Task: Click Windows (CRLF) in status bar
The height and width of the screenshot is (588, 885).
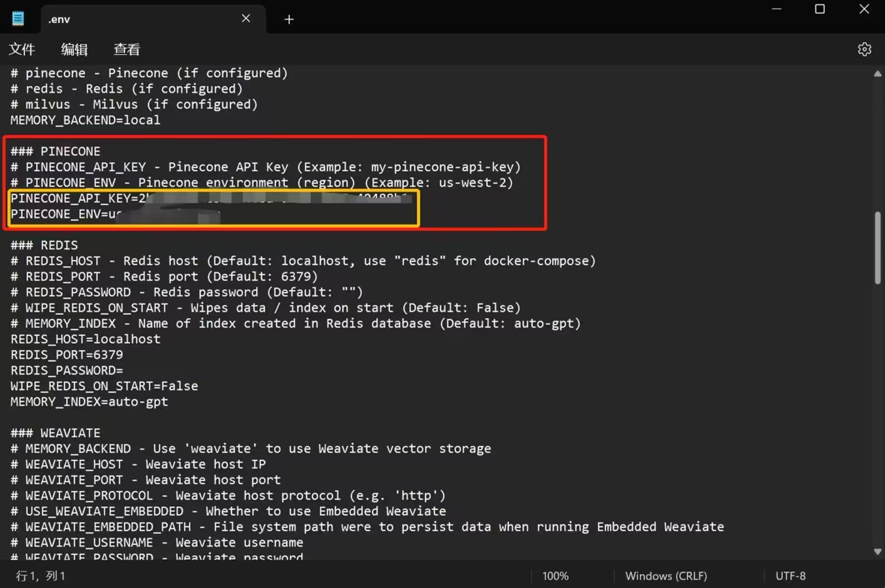Action: pyautogui.click(x=666, y=576)
